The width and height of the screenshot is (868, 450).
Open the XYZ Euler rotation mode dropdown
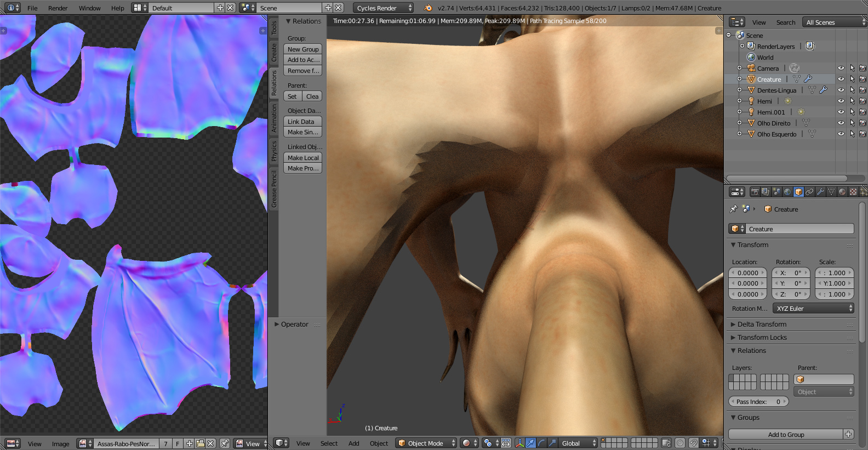[x=813, y=308]
